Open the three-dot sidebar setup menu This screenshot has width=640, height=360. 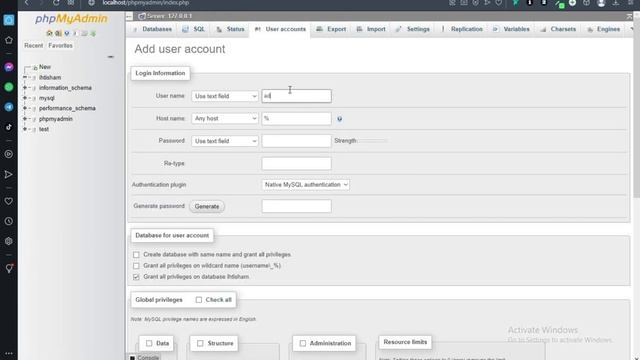[x=9, y=353]
